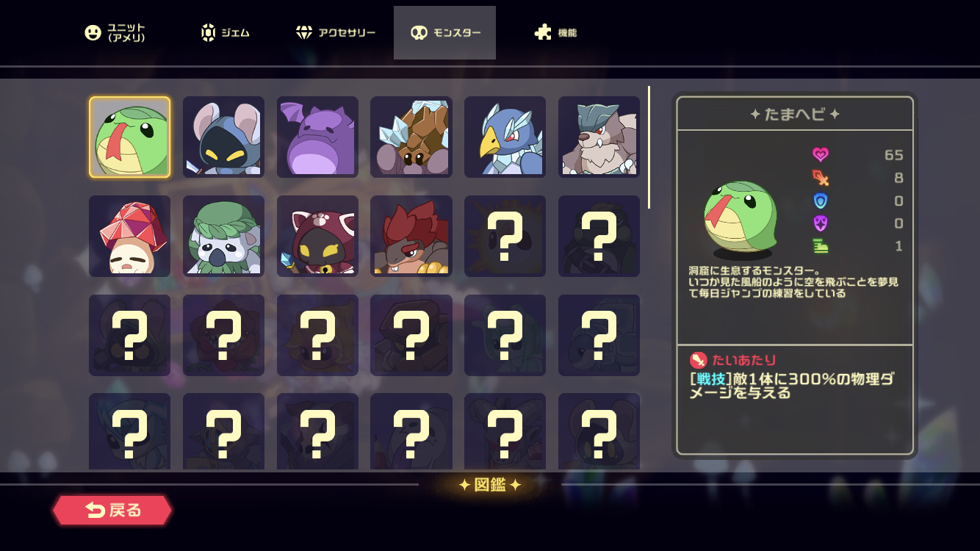Switch to the アクセサリー tab
Viewport: 980px width, 551px height.
click(x=336, y=33)
